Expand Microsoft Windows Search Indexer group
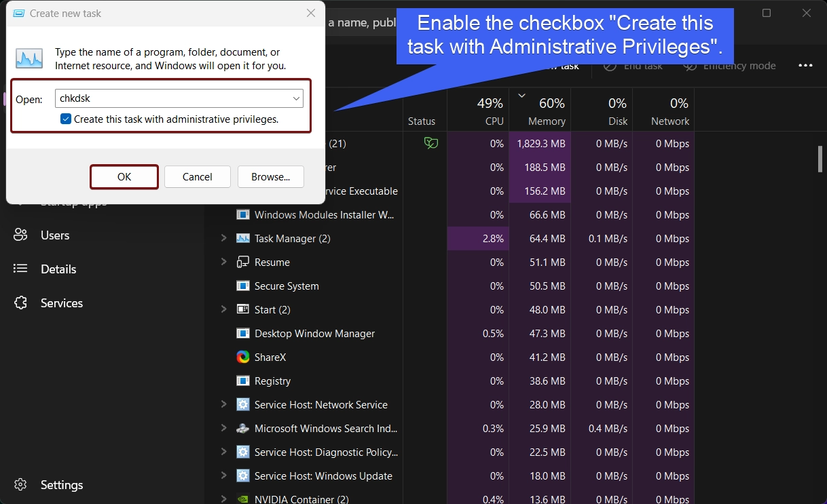 coord(223,428)
